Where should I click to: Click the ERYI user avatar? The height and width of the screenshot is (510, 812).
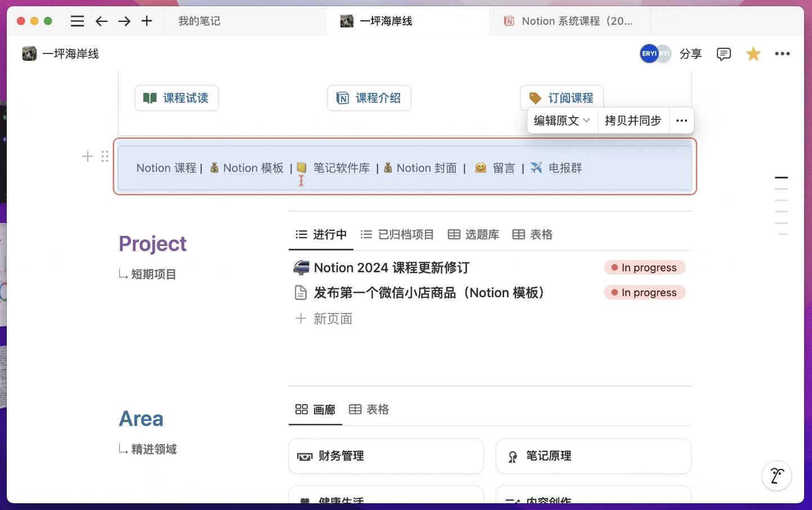pos(649,54)
